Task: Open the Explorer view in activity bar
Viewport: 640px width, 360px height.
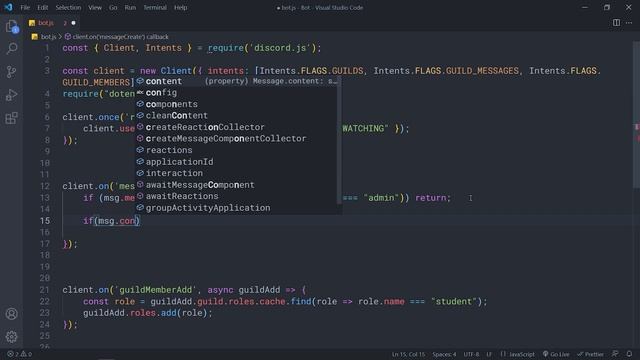Action: pos(11,27)
